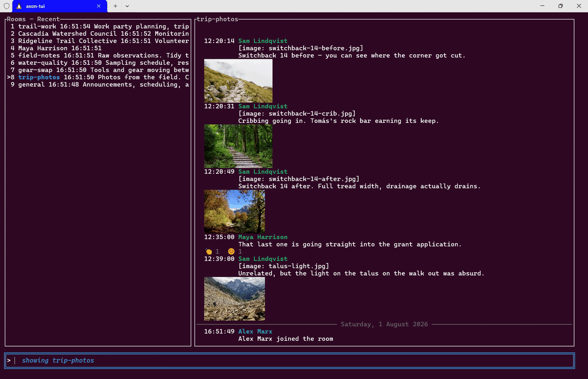
Task: Click Alex Marx name at 16:51:49
Action: [255, 332]
